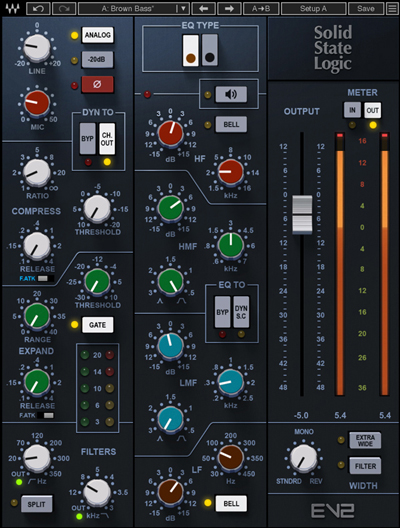Click the HMF Q width knob
The width and height of the screenshot is (400, 528).
tap(170, 281)
